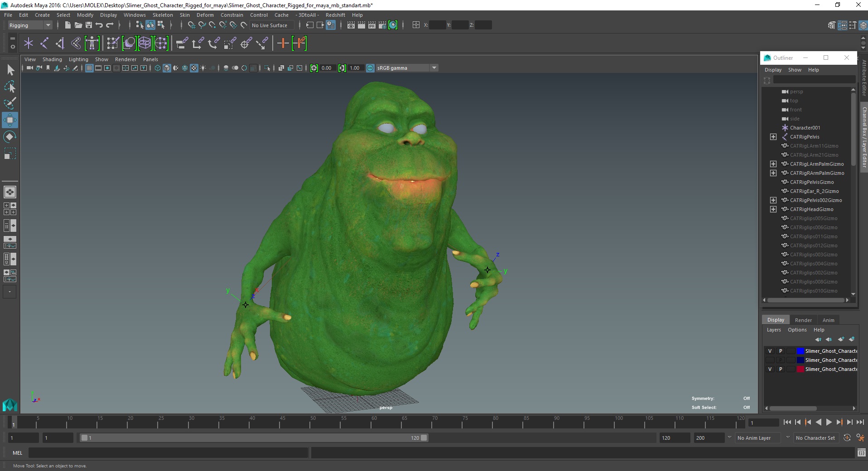
Task: Toggle visibility V of first Slimer layer
Action: (x=770, y=351)
